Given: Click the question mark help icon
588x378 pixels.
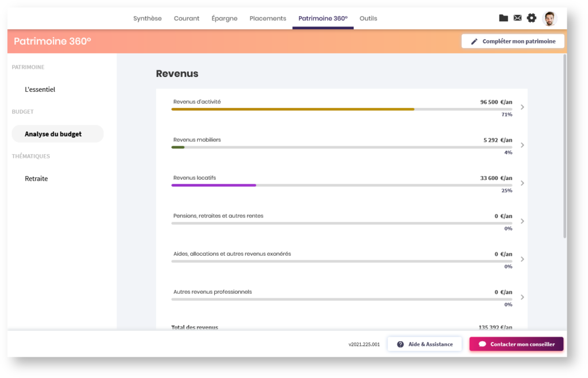Looking at the screenshot, I should coord(400,344).
